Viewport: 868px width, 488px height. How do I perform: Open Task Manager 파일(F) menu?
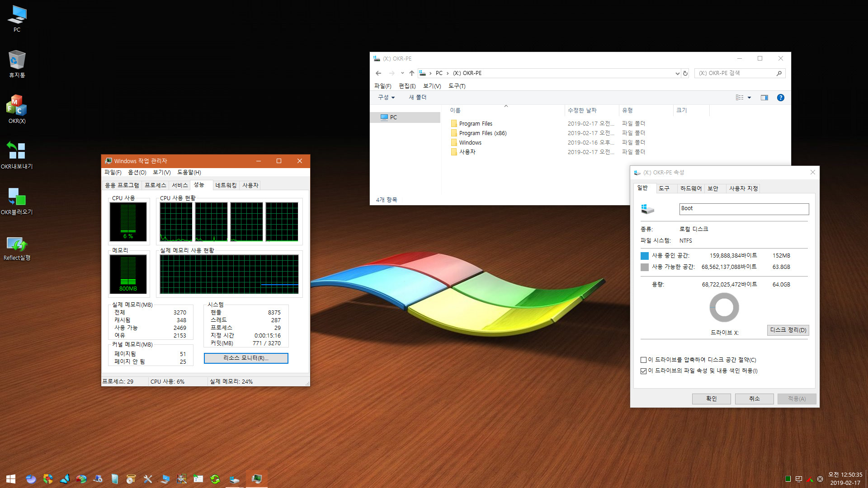click(x=113, y=173)
